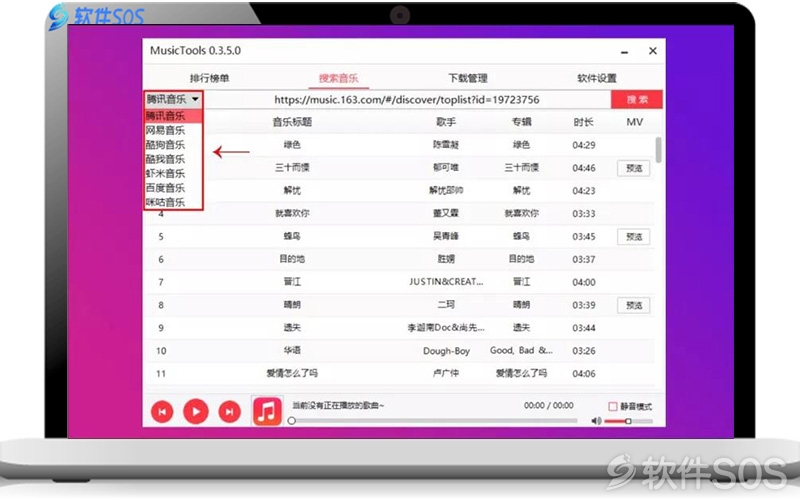Set music source to 百度音乐
The image size is (800, 500).
tap(173, 188)
